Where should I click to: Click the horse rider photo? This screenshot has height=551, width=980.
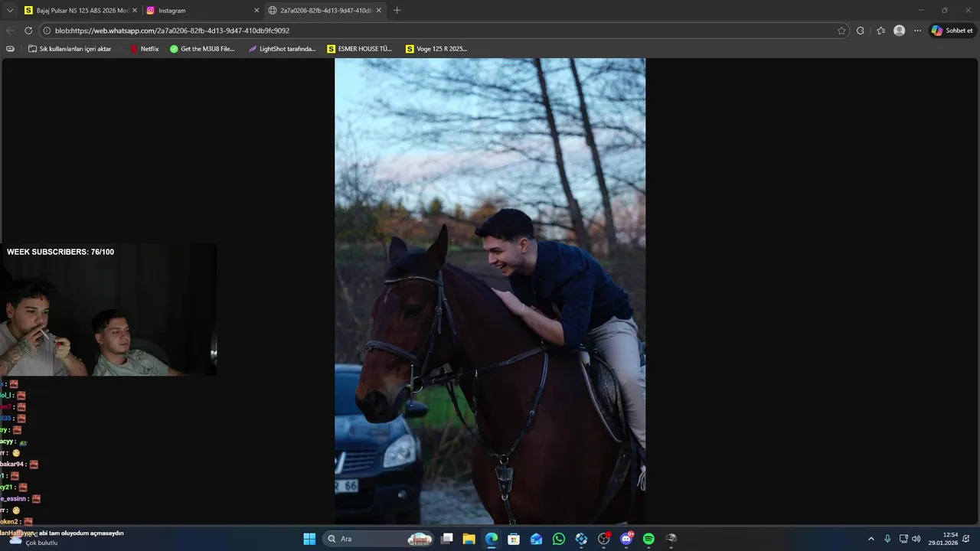[490, 292]
